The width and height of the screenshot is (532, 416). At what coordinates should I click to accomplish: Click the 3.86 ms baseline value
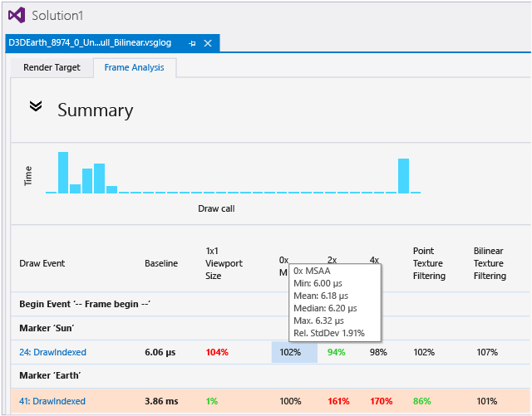(x=161, y=401)
